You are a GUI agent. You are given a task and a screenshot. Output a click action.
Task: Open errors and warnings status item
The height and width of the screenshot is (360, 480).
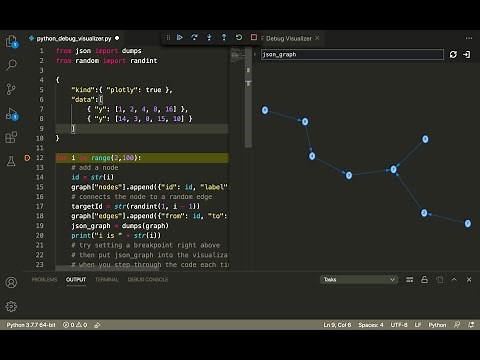click(x=75, y=325)
